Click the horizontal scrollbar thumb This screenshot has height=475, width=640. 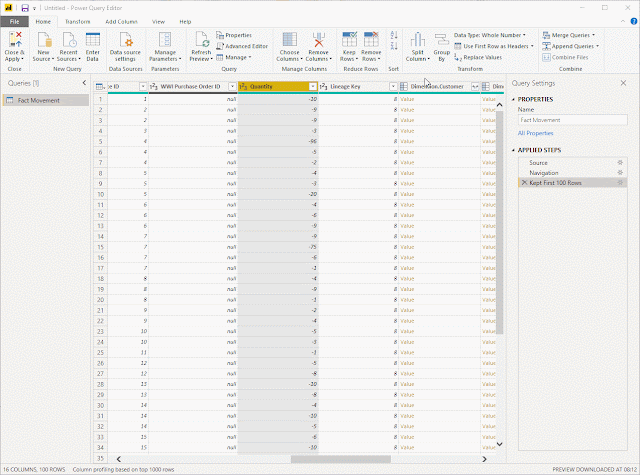tap(341, 459)
